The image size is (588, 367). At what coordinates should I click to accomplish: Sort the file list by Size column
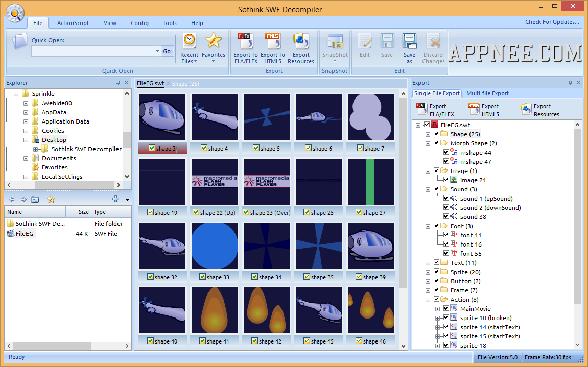[78, 212]
